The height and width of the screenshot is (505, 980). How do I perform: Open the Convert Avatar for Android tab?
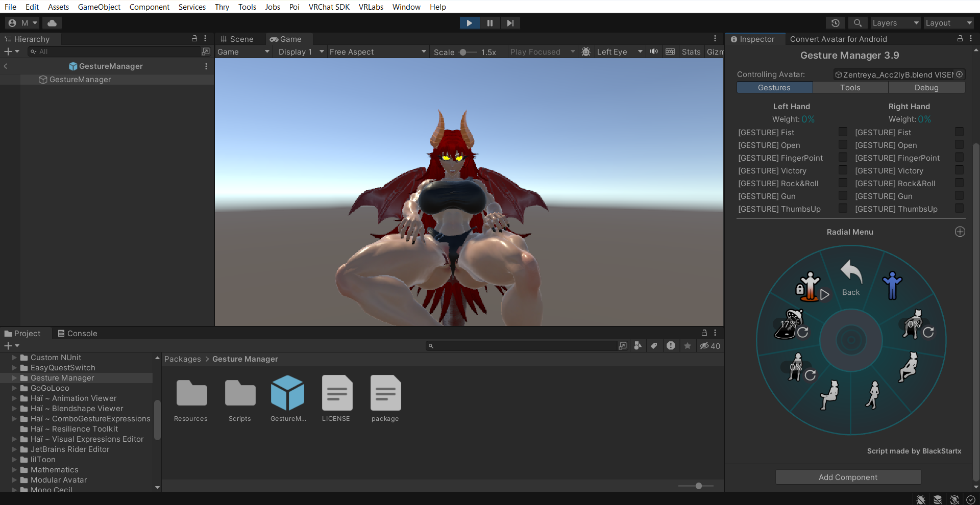[838, 39]
